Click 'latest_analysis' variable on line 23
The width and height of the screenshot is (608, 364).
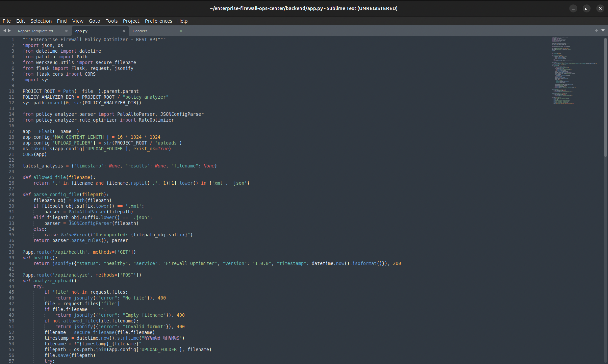click(43, 166)
